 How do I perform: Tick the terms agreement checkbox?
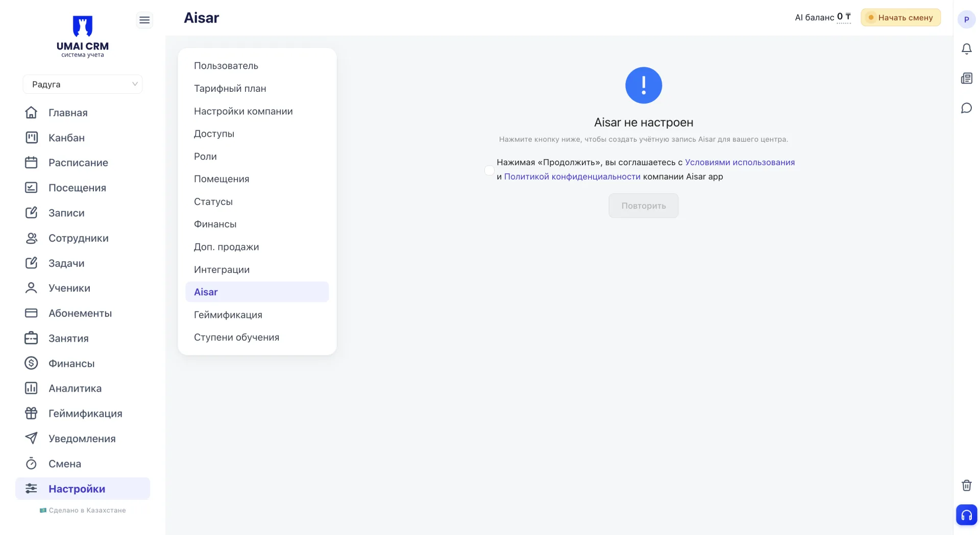(x=489, y=170)
